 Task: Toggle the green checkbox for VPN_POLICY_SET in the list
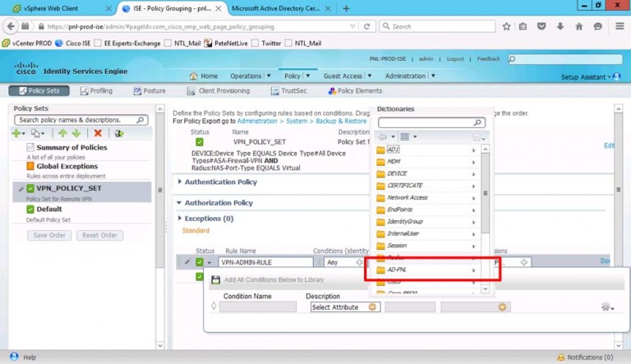(30, 188)
